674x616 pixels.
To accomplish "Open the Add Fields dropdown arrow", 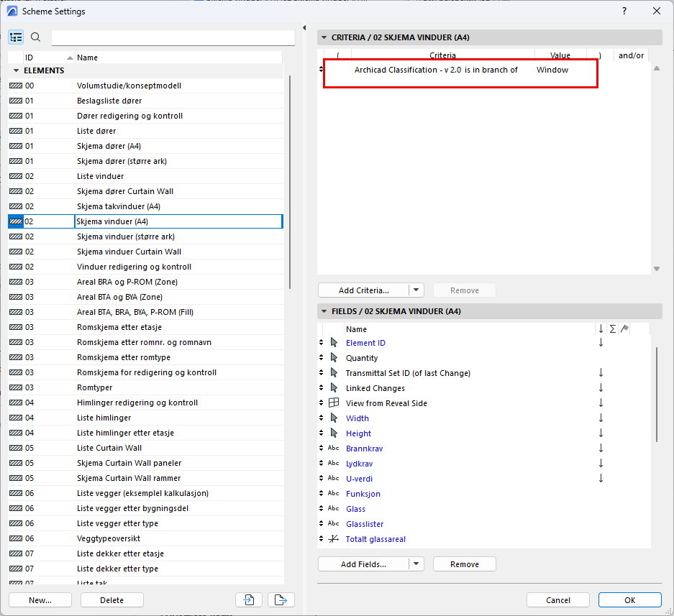I will tap(416, 564).
